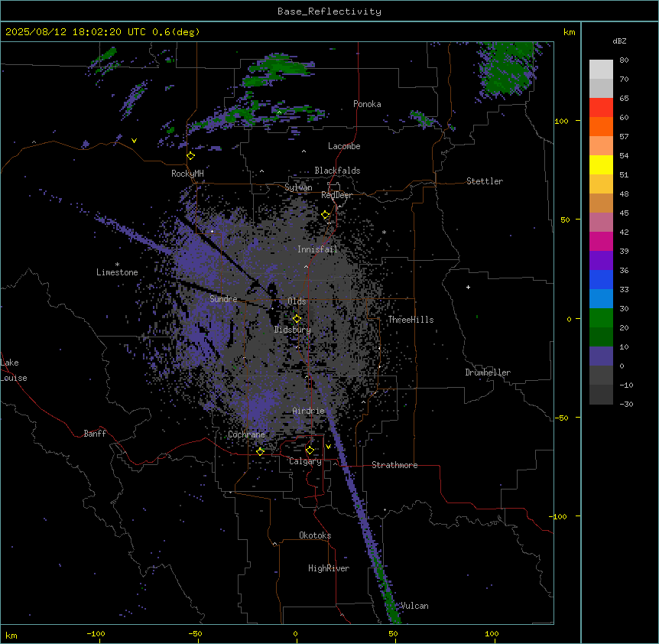Click the -100 tick on the bottom axis

point(96,633)
